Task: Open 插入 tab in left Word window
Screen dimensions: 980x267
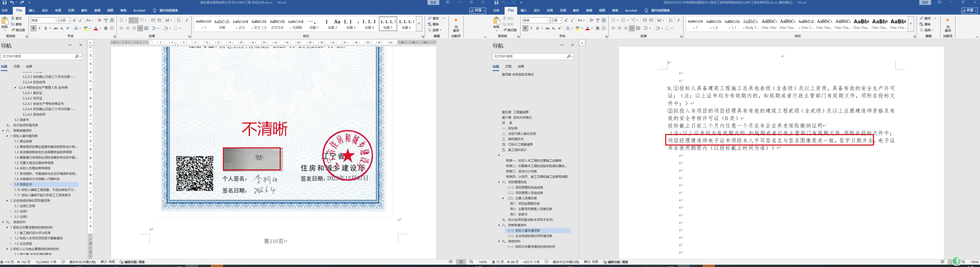Action: [x=32, y=10]
